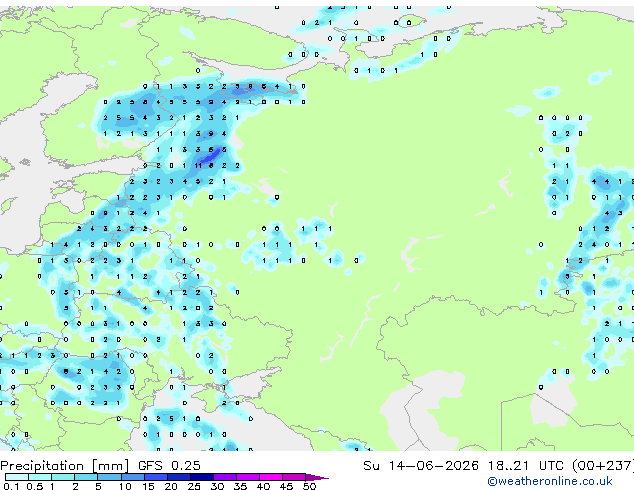Click the '40' legend scale label
634x490 pixels.
[263, 486]
